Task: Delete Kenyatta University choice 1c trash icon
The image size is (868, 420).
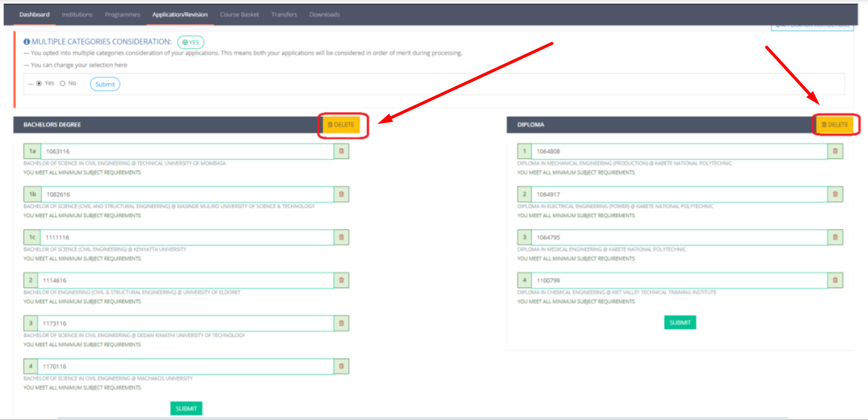Action: pyautogui.click(x=341, y=238)
